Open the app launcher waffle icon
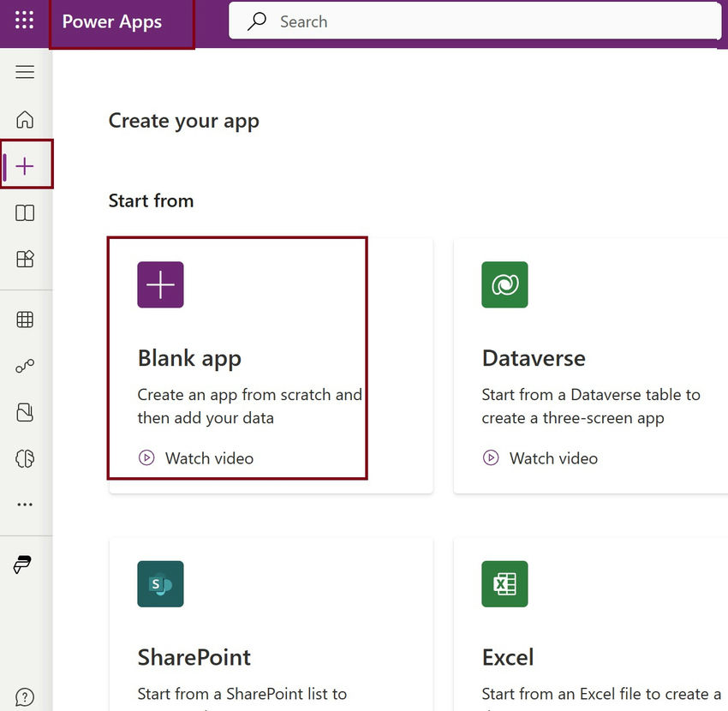Screen dimensions: 728x711 coord(24,21)
